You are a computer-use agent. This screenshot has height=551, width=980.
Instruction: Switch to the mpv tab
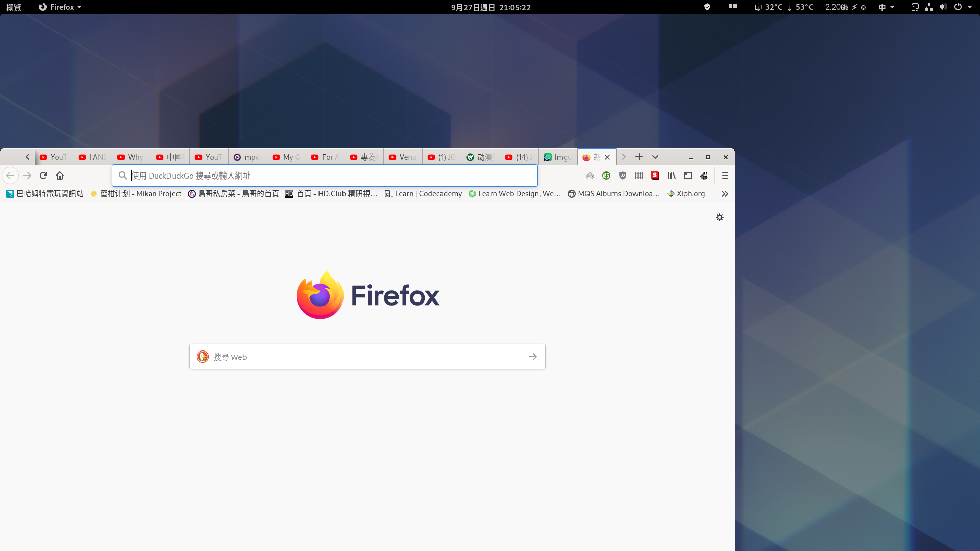pos(248,157)
